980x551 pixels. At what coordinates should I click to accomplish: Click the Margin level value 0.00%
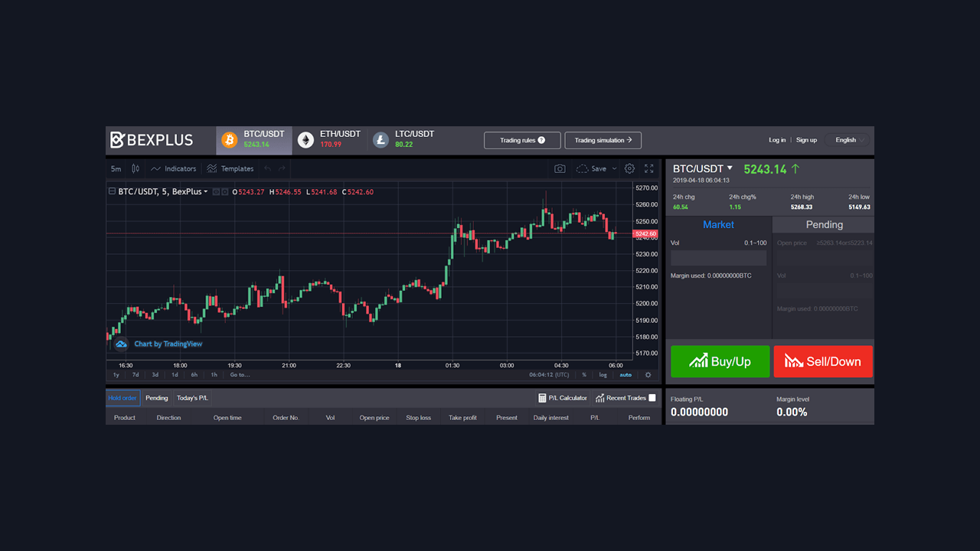(790, 412)
